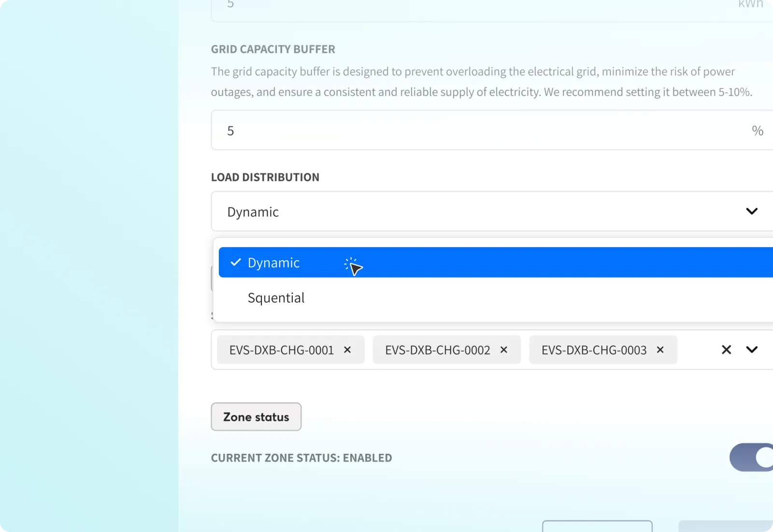Viewport: 773px width, 532px height.
Task: Clear all selected chargers with the large X
Action: click(726, 350)
